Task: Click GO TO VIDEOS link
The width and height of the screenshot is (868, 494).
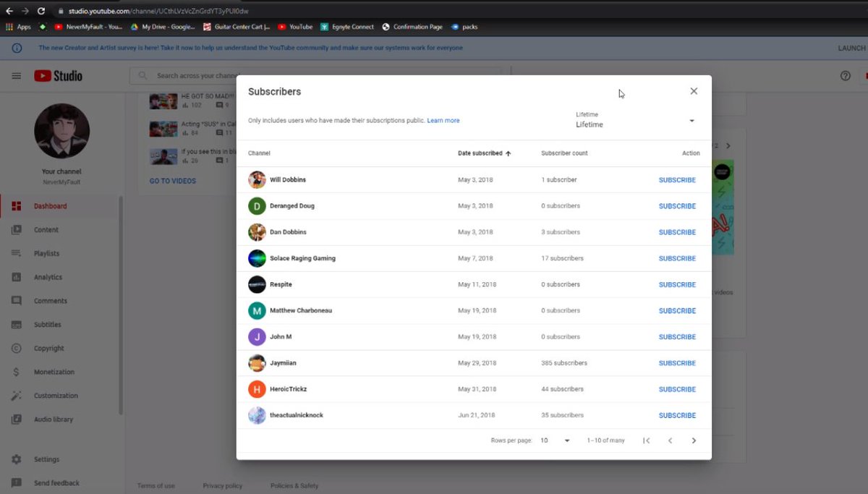Action: [173, 181]
